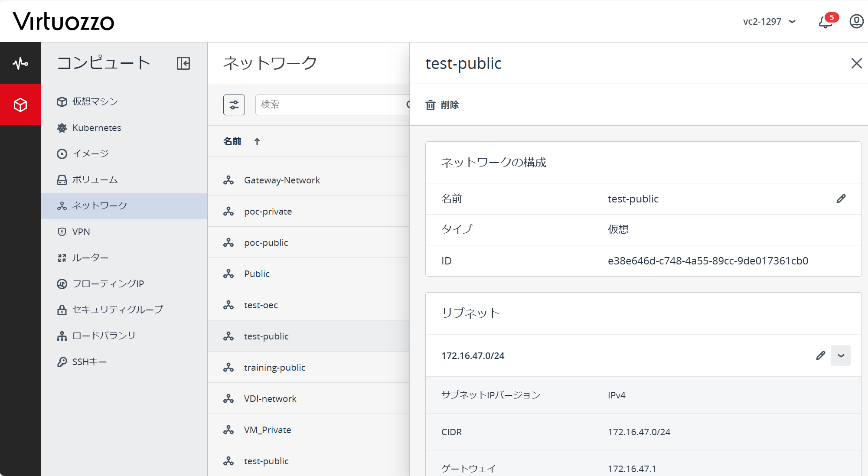Screen dimensions: 868x476
Task: Edit the 172.16.47.0/24 subnet pencil icon
Action: tap(820, 355)
